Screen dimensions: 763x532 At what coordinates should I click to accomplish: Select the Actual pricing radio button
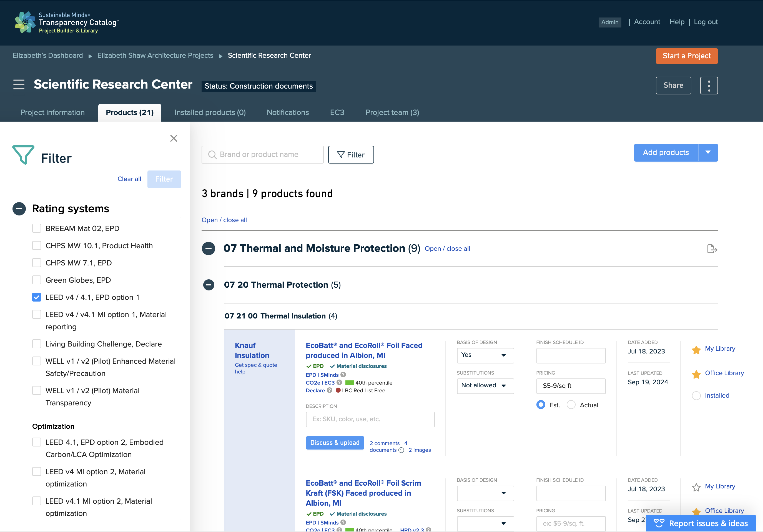571,405
